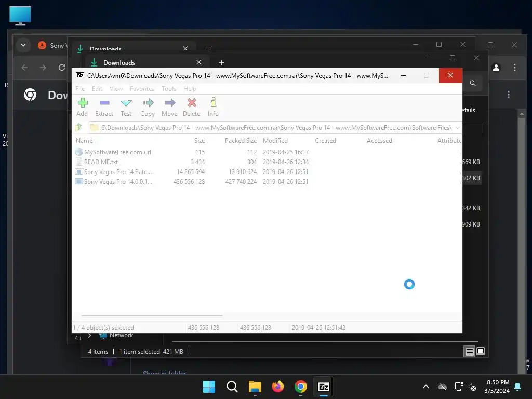The image size is (532, 399).
Task: Switch Explorer to large icons view
Action: (x=481, y=351)
